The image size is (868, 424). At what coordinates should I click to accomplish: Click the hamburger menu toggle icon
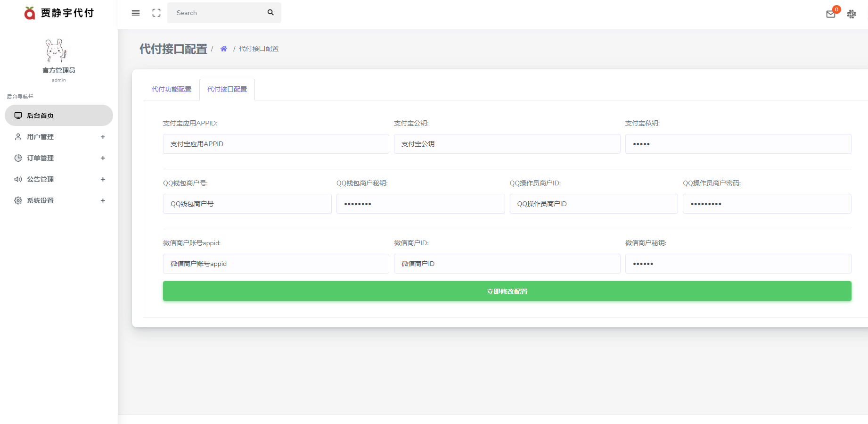[x=136, y=13]
